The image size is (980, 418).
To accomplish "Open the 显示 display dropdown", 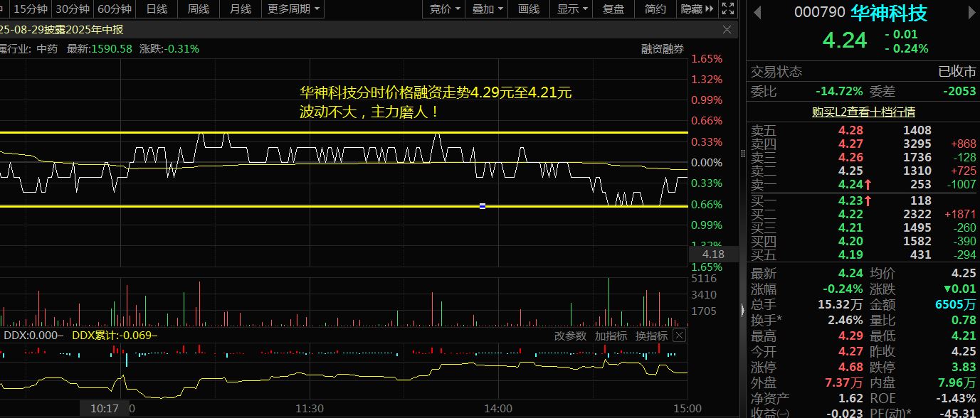I will pyautogui.click(x=572, y=9).
